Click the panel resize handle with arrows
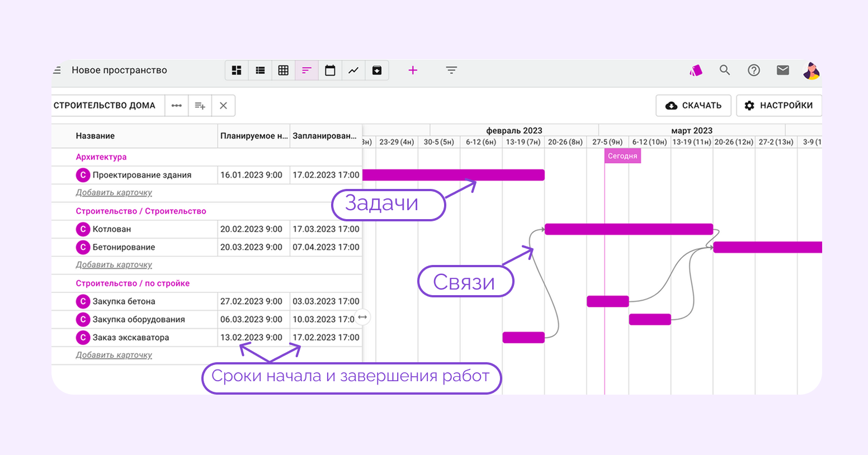868x455 pixels. (x=362, y=317)
